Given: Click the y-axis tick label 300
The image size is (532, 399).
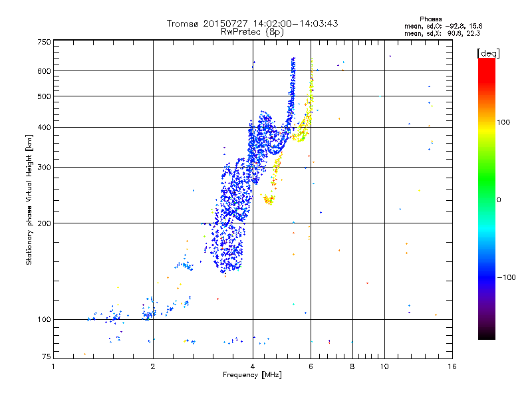Looking at the screenshot, I should (x=44, y=168).
